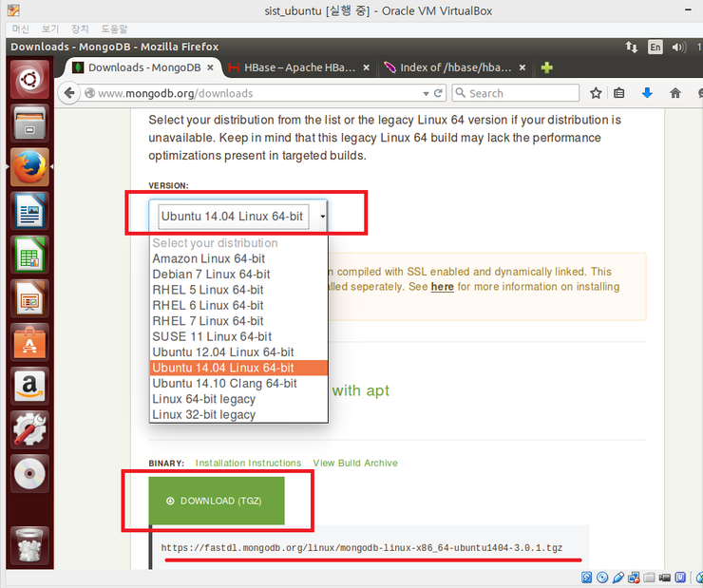Open LibreOffice Writer from the launcher
703x588 pixels.
click(x=30, y=212)
